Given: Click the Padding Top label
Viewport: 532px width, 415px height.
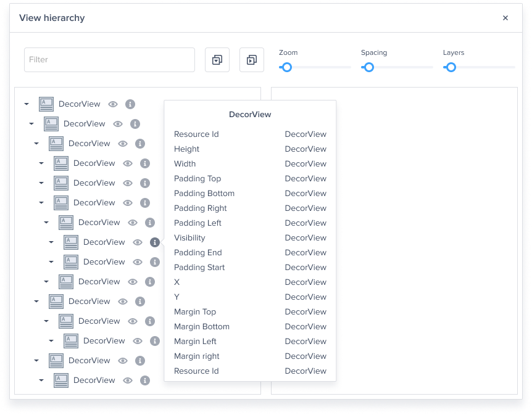Looking at the screenshot, I should tap(197, 179).
